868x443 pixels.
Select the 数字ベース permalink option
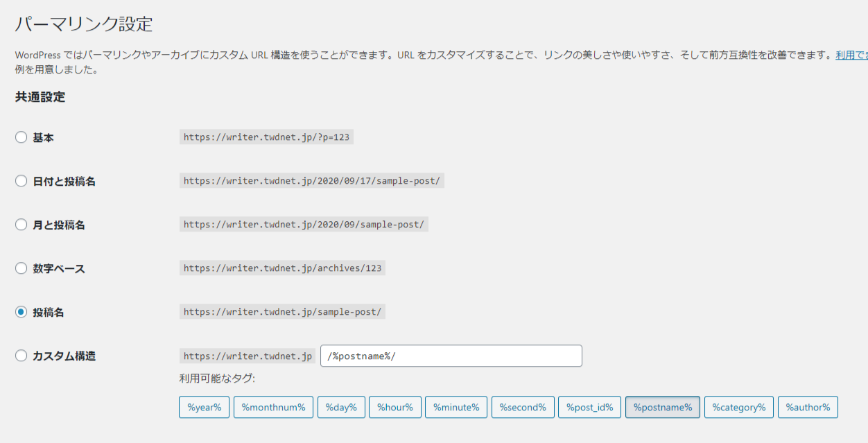pos(21,268)
